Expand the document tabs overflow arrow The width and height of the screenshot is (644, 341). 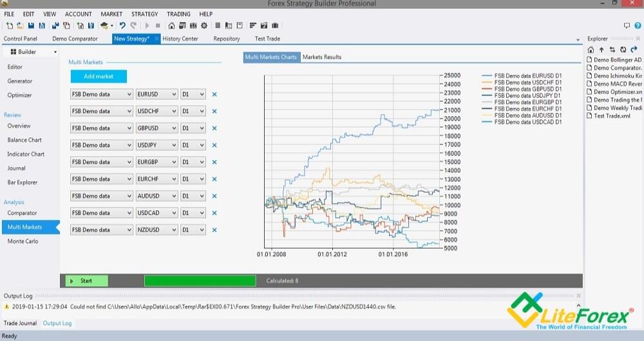point(578,40)
